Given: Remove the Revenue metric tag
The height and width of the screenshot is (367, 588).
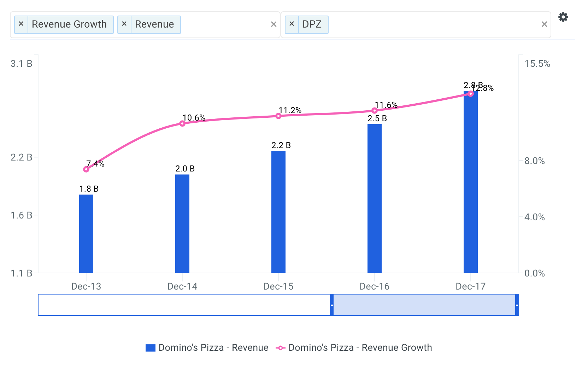Looking at the screenshot, I should point(124,24).
